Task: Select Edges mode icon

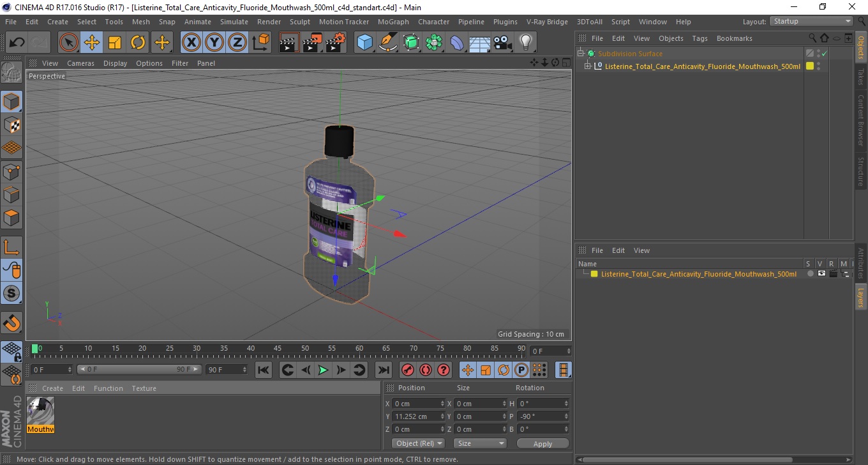Action: tap(11, 194)
